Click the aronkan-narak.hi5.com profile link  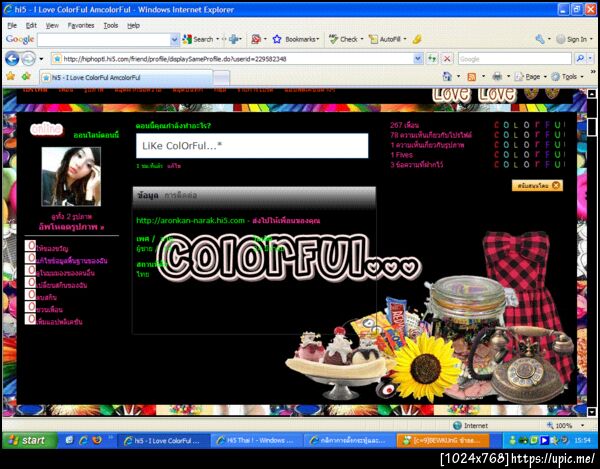pos(190,220)
